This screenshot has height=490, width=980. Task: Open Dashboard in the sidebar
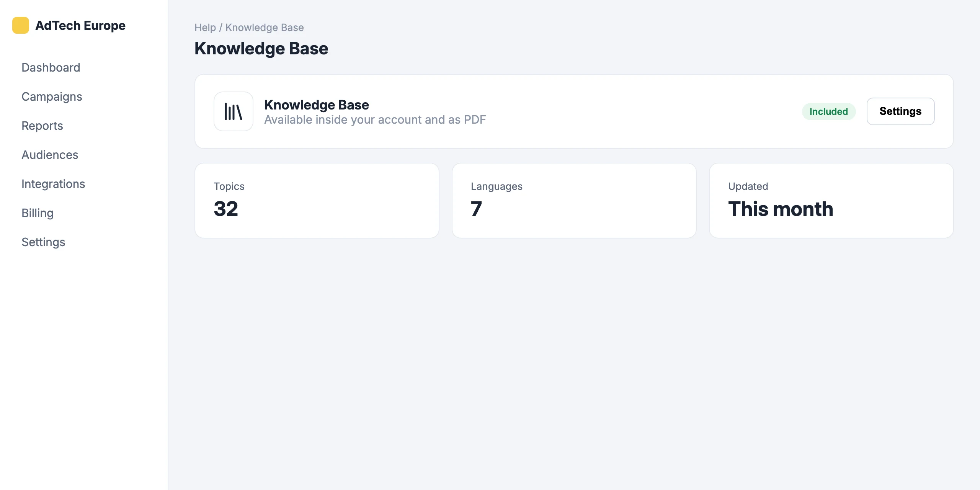(51, 67)
